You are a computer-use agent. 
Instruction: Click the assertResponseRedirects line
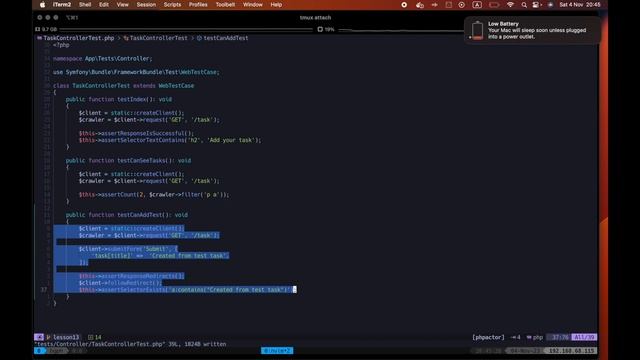point(131,276)
